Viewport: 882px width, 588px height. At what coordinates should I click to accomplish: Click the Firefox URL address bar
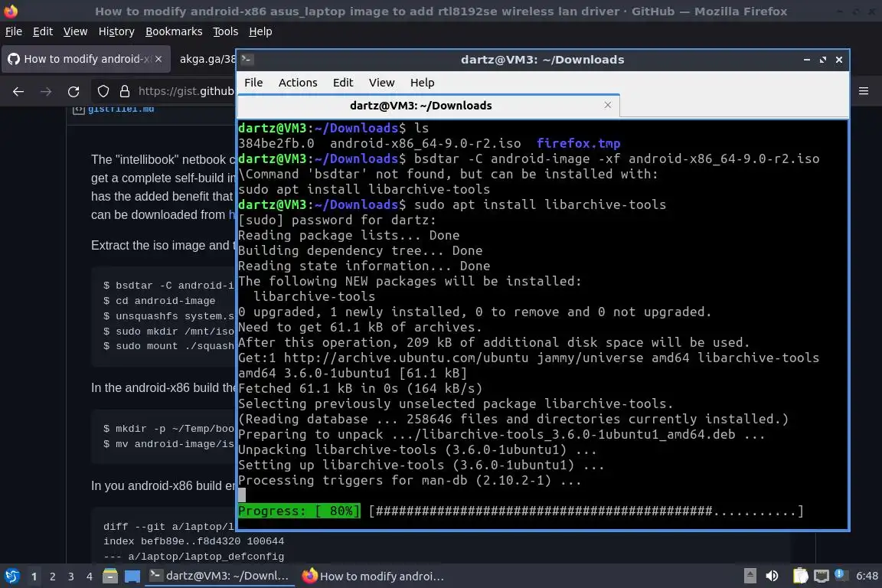coord(185,91)
